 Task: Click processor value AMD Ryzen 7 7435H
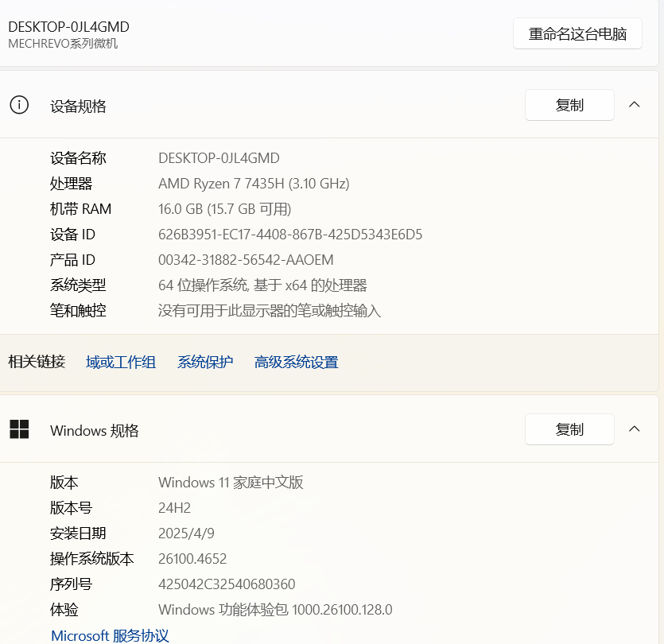click(254, 184)
